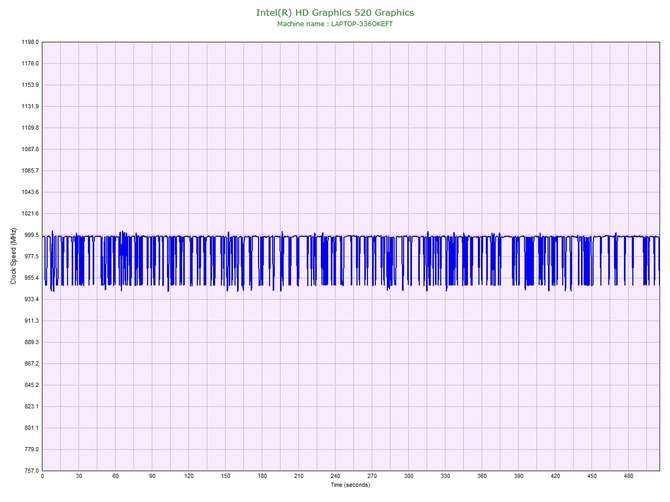
Task: Click the 1176.0 y-axis value
Action: coord(30,64)
